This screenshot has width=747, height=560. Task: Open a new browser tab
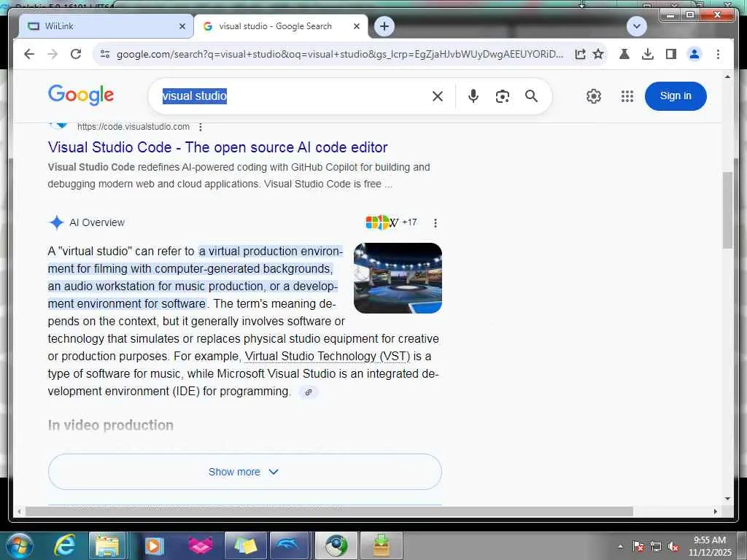click(384, 26)
